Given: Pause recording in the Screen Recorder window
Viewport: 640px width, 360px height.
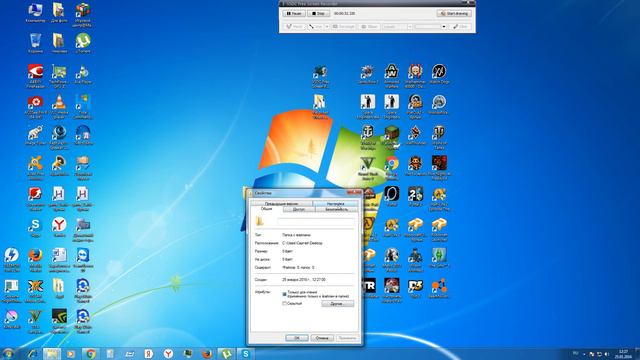Looking at the screenshot, I should point(294,13).
